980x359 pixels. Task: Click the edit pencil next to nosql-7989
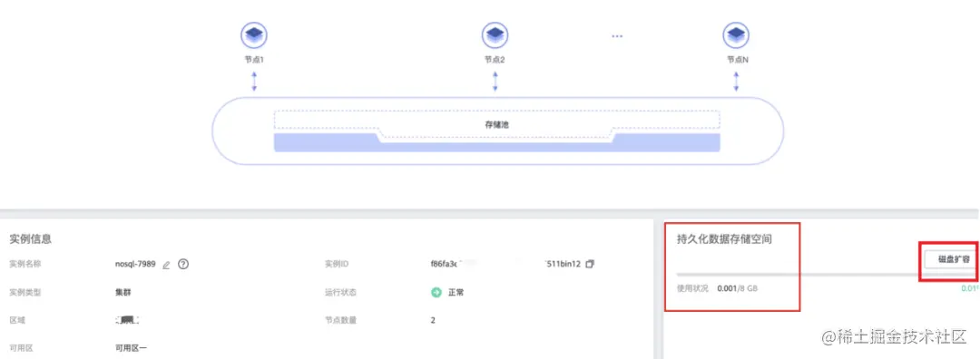tap(166, 265)
